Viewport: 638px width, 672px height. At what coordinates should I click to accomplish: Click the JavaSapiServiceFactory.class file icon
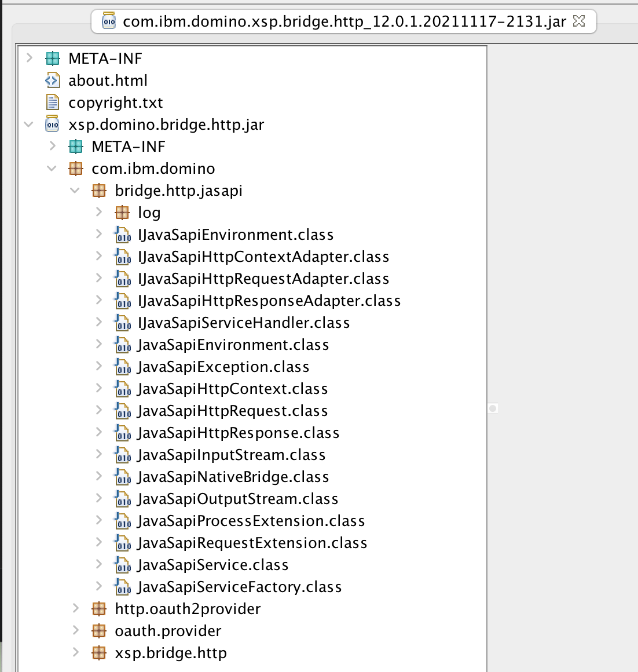[123, 587]
